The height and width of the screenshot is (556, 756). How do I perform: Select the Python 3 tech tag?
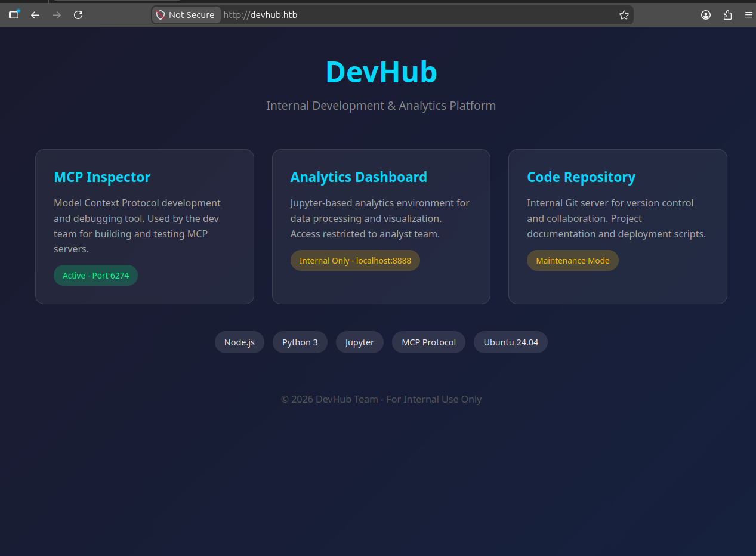click(300, 342)
